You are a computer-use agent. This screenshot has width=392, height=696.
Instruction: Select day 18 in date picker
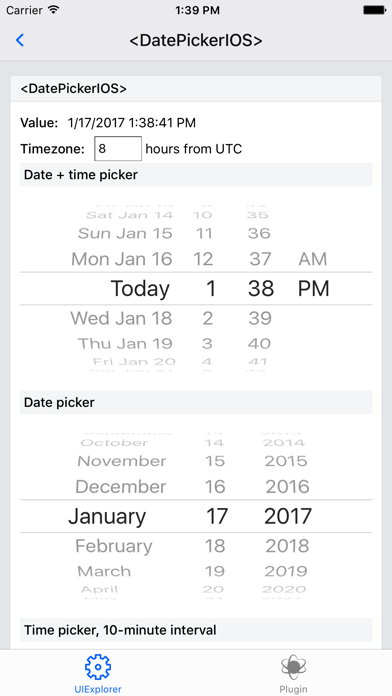click(x=215, y=546)
